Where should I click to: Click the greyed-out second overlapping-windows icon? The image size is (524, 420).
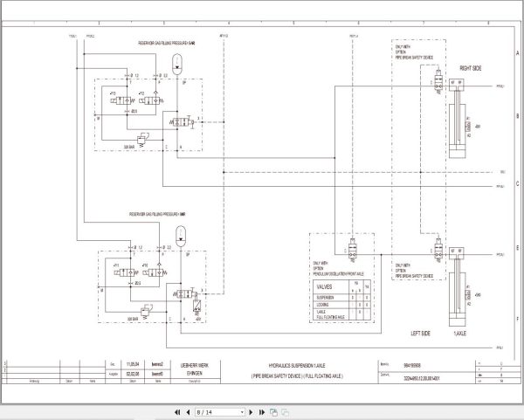click(285, 412)
